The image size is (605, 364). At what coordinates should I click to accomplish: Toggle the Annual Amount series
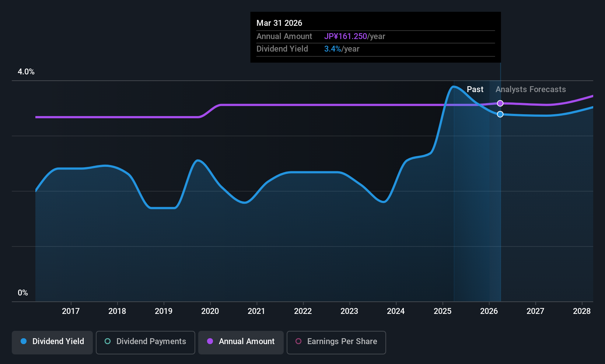click(241, 342)
